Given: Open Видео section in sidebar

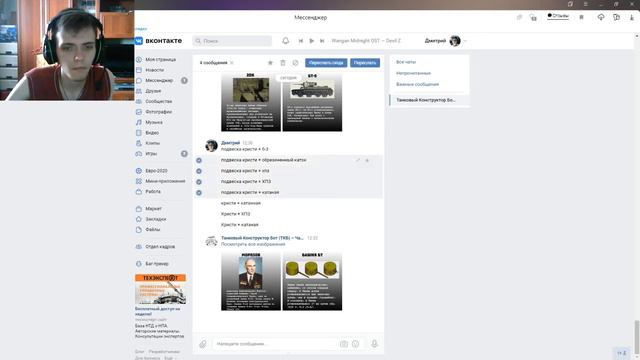Looking at the screenshot, I should [x=152, y=133].
